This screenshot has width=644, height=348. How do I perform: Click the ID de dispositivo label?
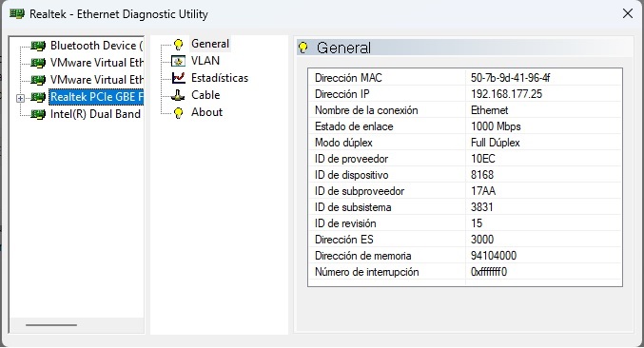click(352, 175)
